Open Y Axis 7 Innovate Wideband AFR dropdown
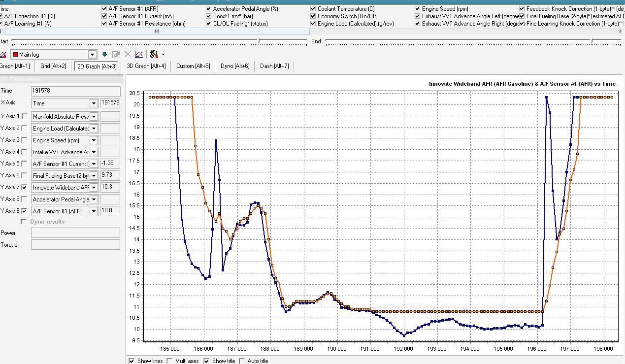625x364 pixels. coord(94,188)
